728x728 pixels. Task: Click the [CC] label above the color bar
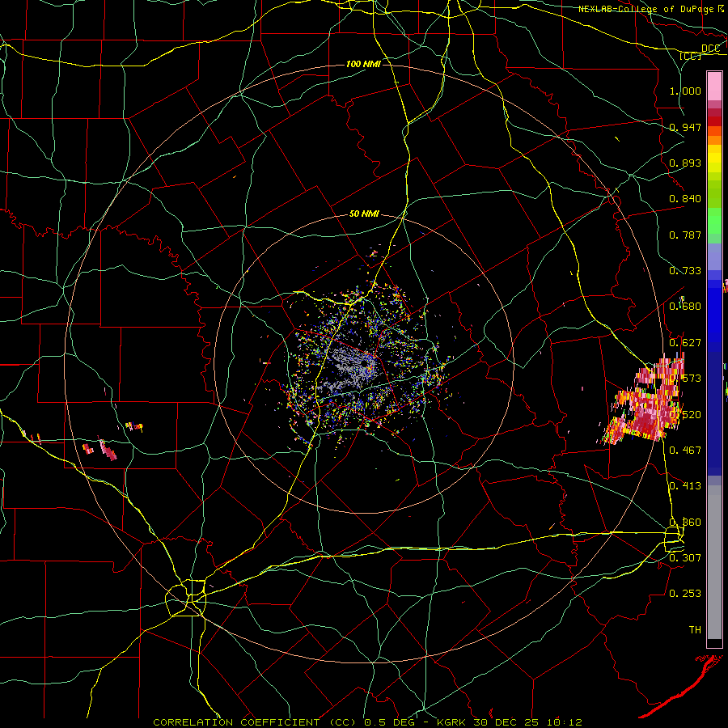[x=690, y=56]
